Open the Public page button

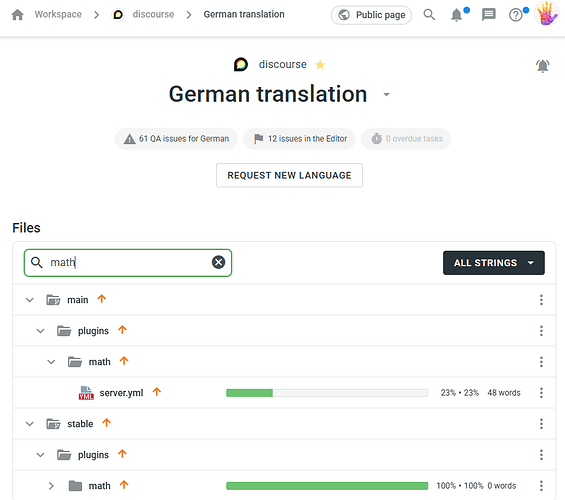point(371,15)
